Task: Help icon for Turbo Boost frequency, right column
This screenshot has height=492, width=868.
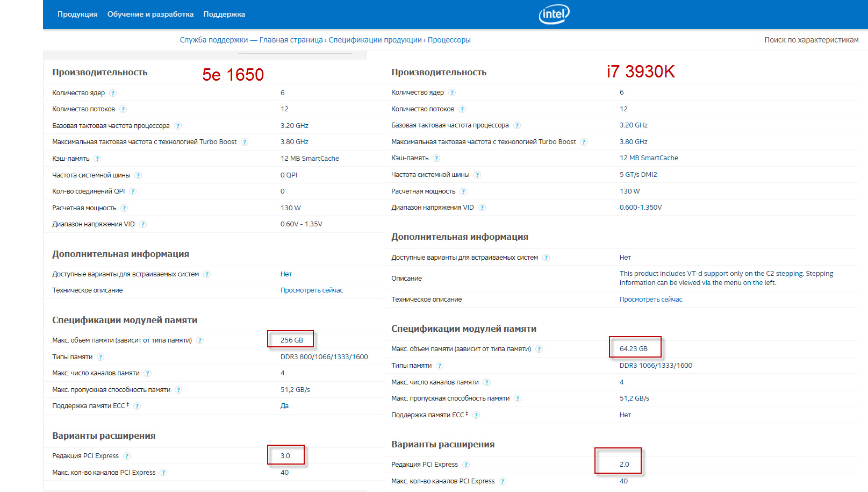Action: click(x=584, y=142)
